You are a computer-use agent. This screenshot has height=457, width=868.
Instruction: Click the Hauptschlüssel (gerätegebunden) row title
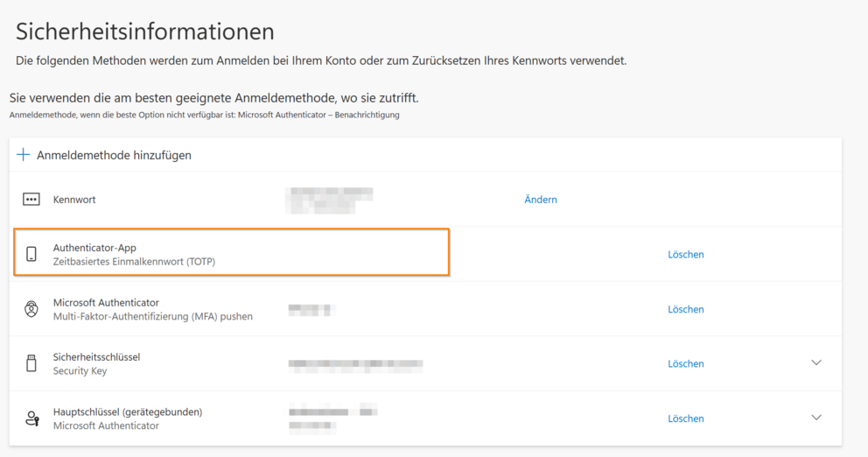(128, 411)
